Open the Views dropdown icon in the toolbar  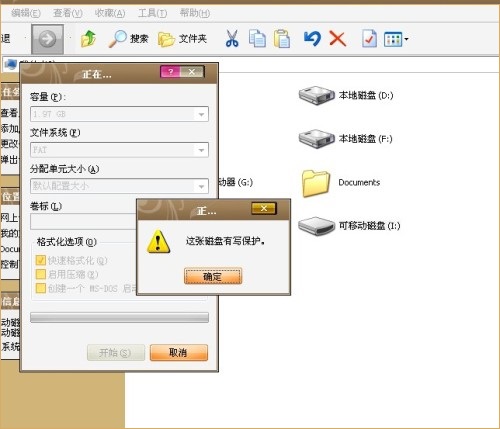[x=396, y=39]
